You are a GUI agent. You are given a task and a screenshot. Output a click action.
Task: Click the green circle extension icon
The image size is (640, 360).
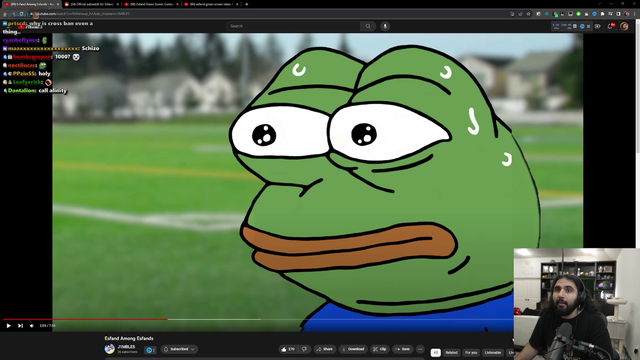578,14
